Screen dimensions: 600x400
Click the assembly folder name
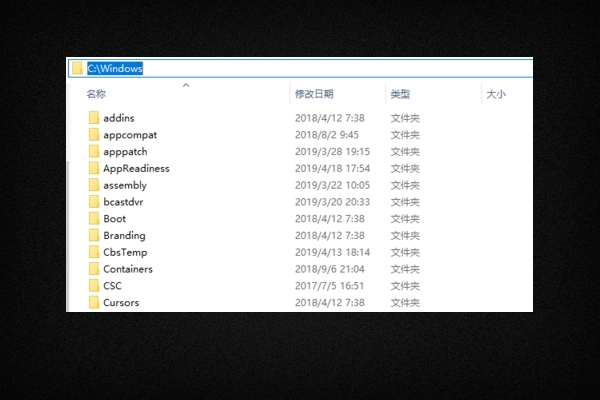click(125, 186)
